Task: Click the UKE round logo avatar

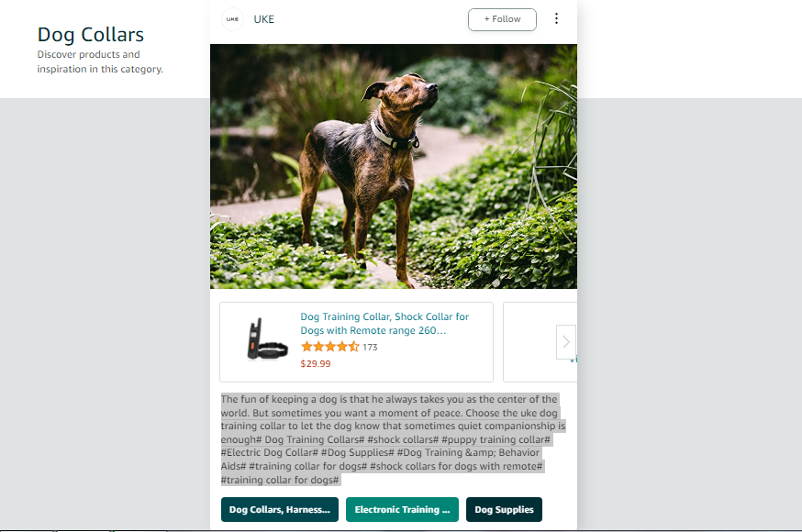Action: [x=233, y=19]
